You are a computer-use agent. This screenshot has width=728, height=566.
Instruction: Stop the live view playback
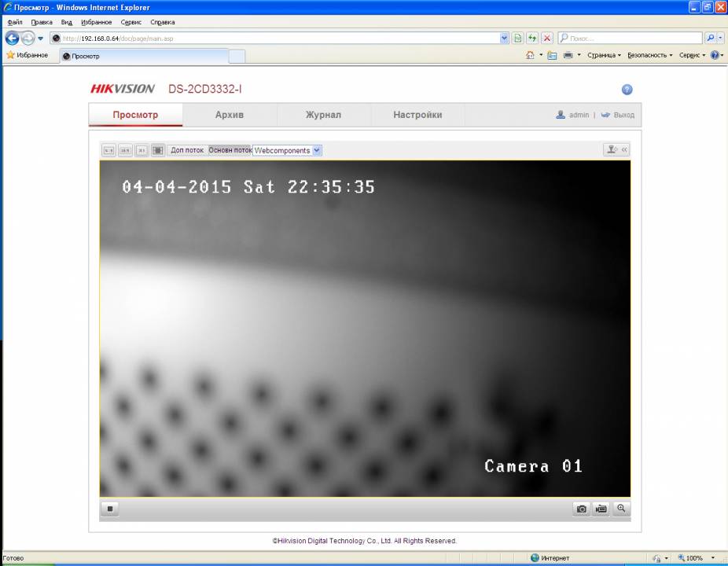110,509
